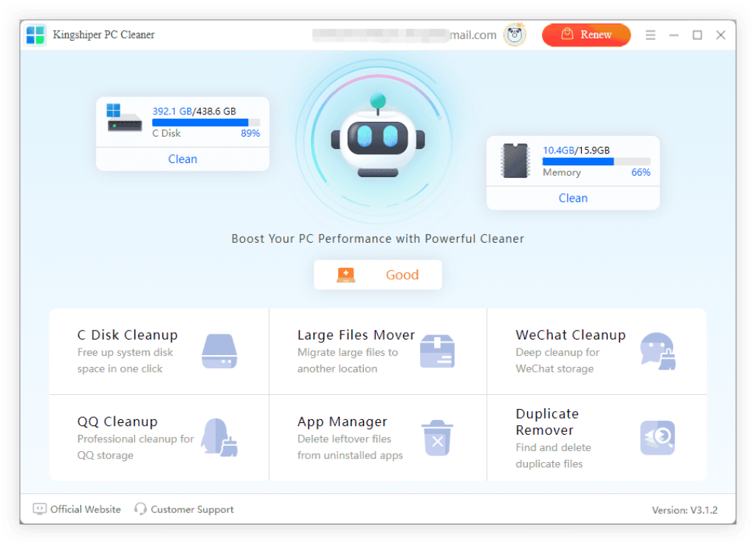This screenshot has width=756, height=544.
Task: Open the panda user avatar
Action: 515,35
